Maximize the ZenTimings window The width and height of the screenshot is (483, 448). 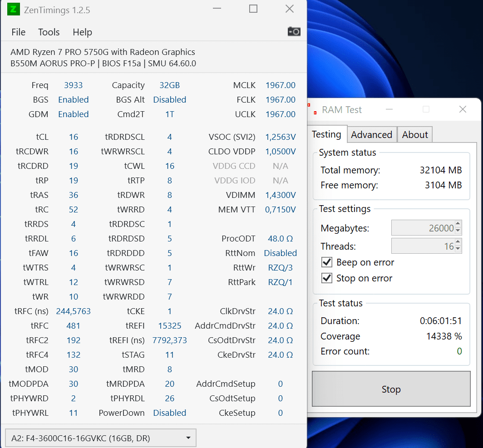pos(253,9)
